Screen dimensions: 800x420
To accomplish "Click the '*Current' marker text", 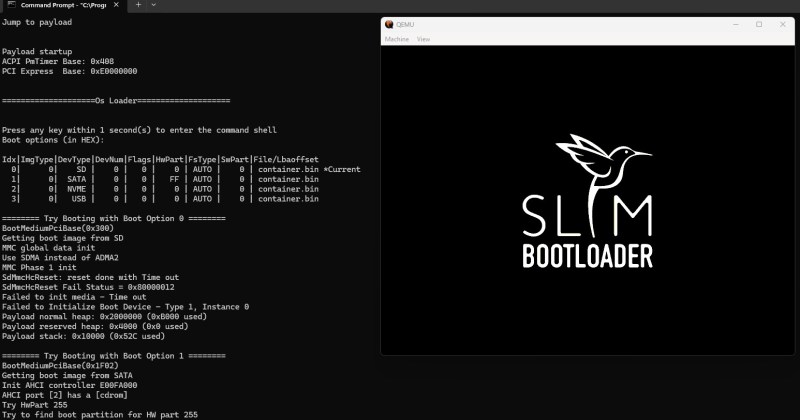I will (342, 169).
